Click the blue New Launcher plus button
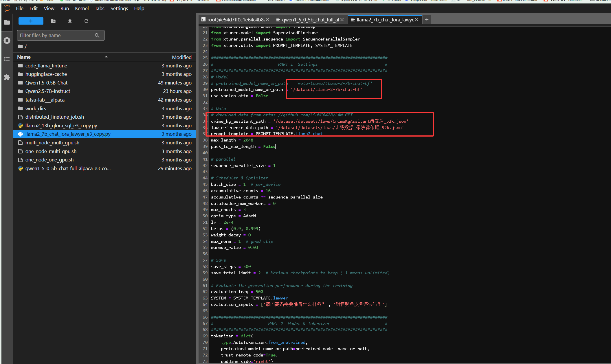Image resolution: width=611 pixels, height=364 pixels. click(31, 21)
